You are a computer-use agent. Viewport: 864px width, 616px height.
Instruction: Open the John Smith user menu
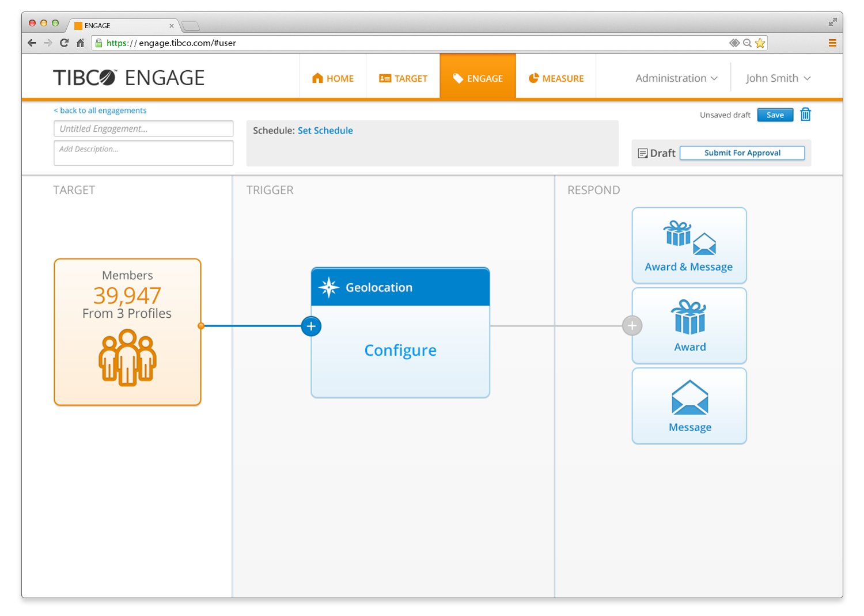pyautogui.click(x=778, y=78)
